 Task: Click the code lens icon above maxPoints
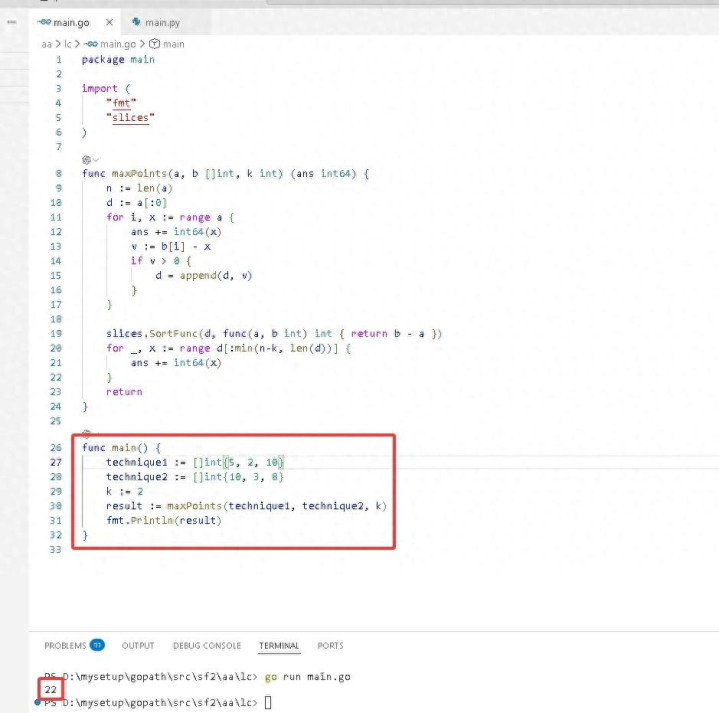[x=86, y=160]
